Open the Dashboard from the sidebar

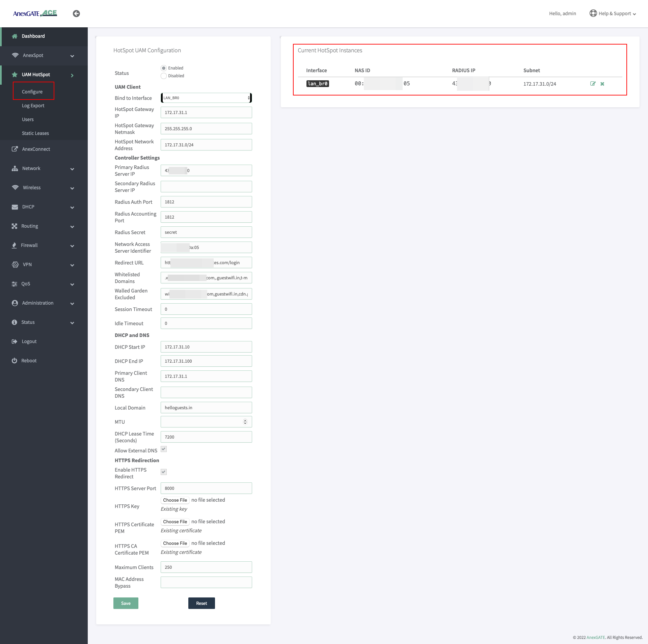click(x=33, y=36)
